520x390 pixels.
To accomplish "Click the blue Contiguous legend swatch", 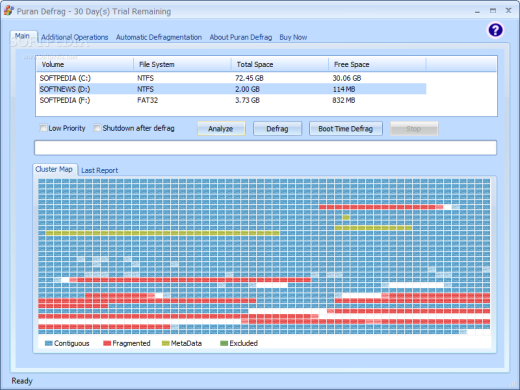I will coord(49,343).
